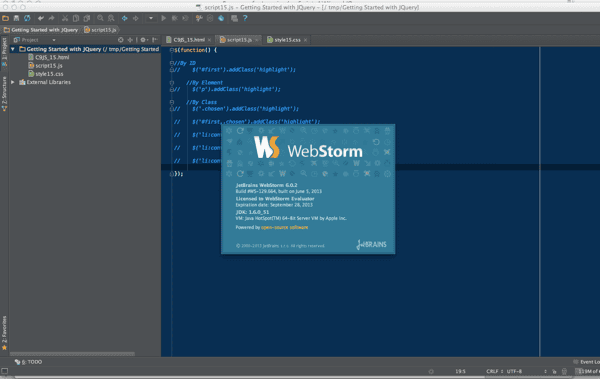Click the Hector inspector icon in status bar
Image resolution: width=600 pixels, height=379 pixels.
pyautogui.click(x=564, y=371)
